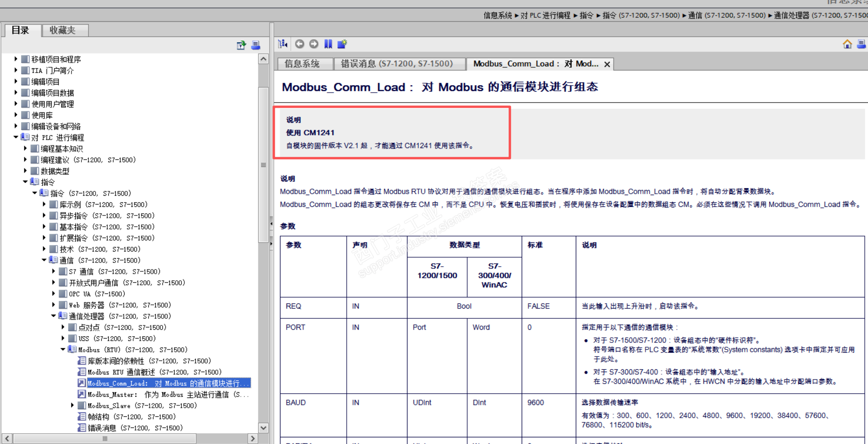The image size is (868, 444).
Task: Open the 编辑设备和网络 topic in the tree
Action: (x=56, y=127)
